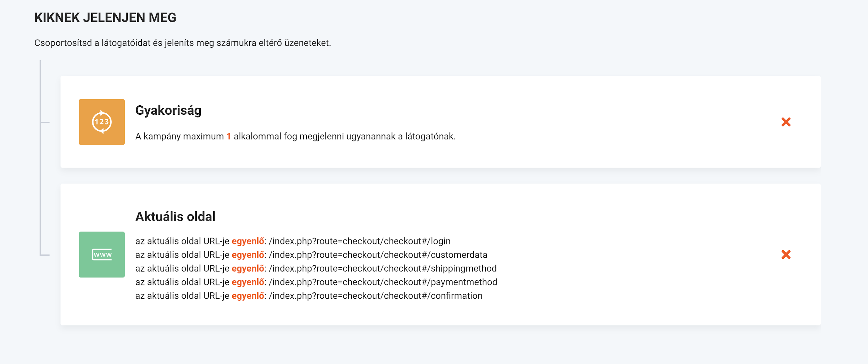Click 'egyenlő' operator on the customerdata URL row
The width and height of the screenshot is (868, 364).
coord(248,255)
